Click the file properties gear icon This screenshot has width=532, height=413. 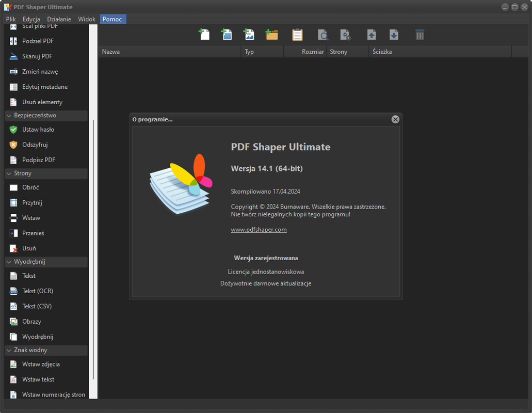point(345,35)
